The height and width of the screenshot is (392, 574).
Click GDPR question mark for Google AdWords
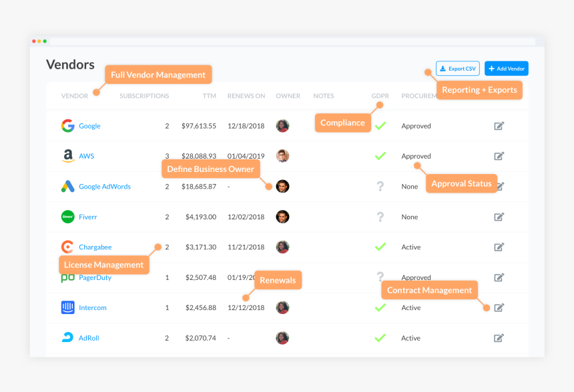coord(380,187)
